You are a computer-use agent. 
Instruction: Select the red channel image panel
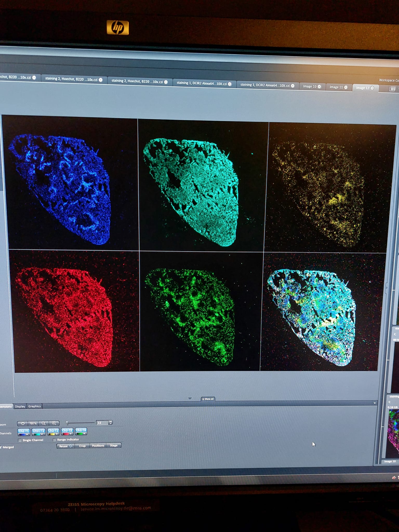coord(76,311)
